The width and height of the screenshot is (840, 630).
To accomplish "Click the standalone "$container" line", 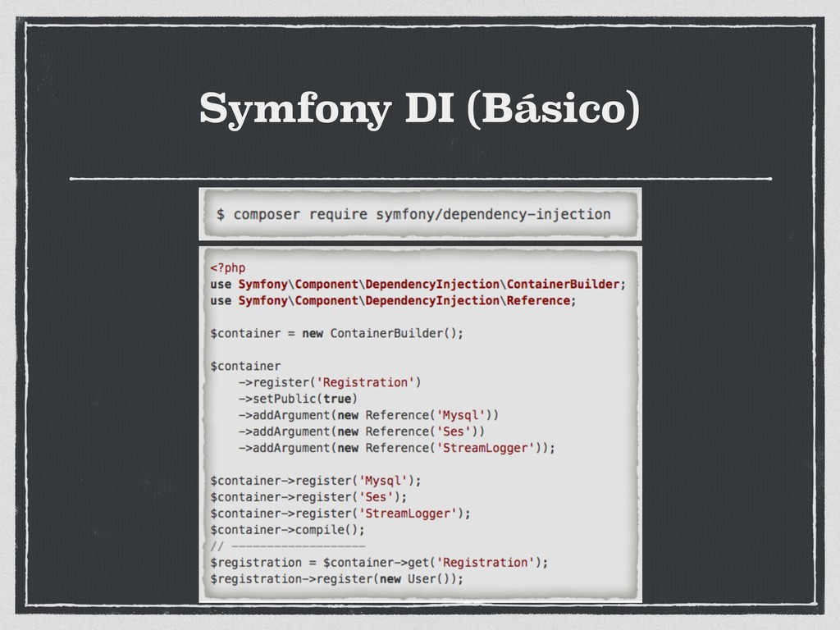I will pyautogui.click(x=245, y=366).
